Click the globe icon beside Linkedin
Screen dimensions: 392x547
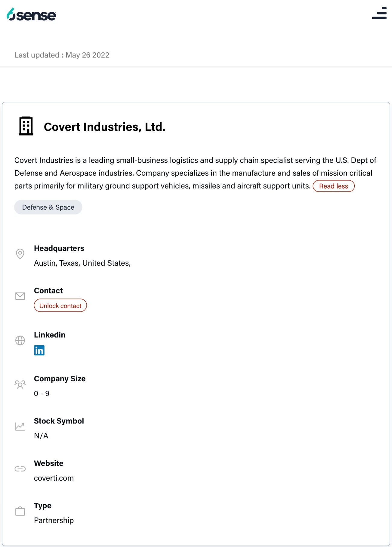[20, 340]
